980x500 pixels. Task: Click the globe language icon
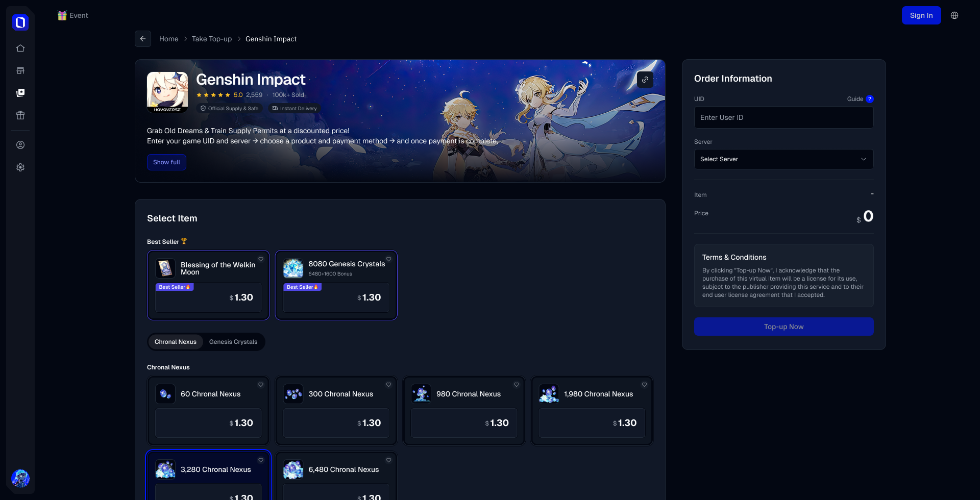(954, 15)
